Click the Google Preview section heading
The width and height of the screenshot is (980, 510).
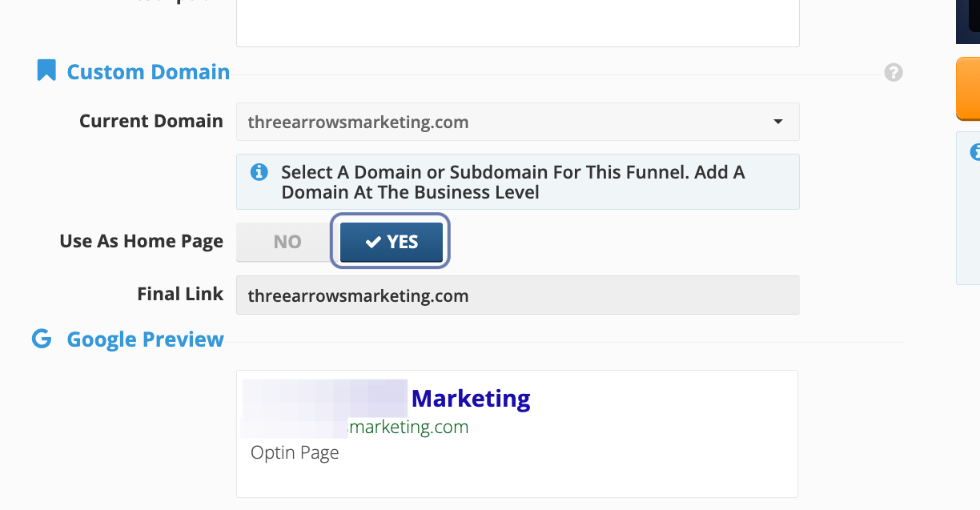pos(145,339)
